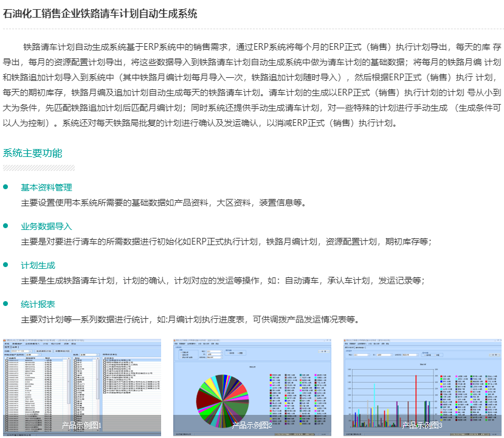Screen dimensions: 504x438
Task: Click the description text under 基本资料管理
Action: 164,203
